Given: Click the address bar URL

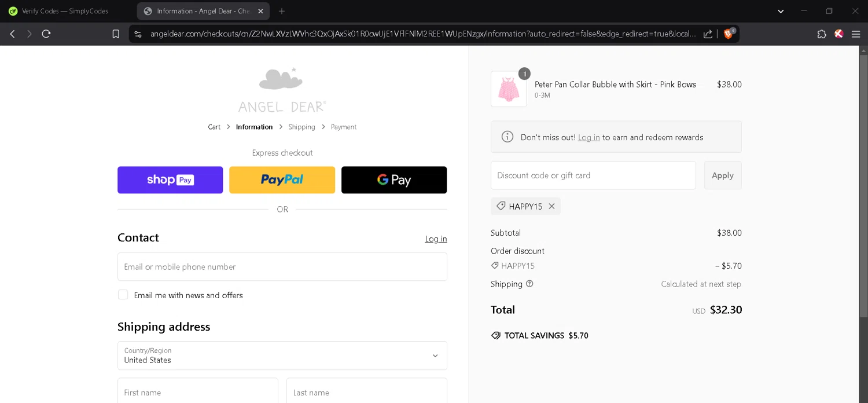Looking at the screenshot, I should pos(422,34).
